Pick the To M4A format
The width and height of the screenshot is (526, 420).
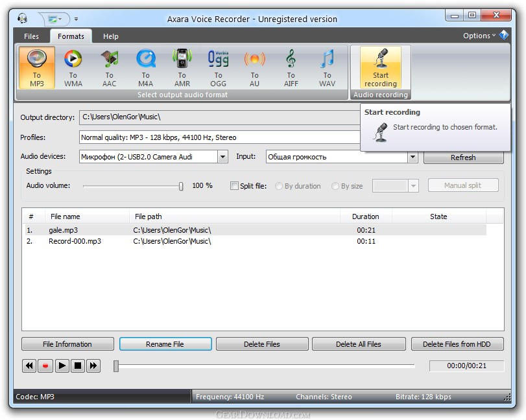tap(145, 67)
